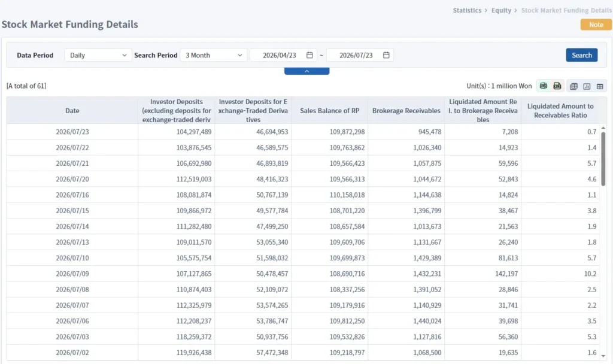This screenshot has height=364, width=613.
Task: Open the start date calendar picker
Action: click(309, 55)
